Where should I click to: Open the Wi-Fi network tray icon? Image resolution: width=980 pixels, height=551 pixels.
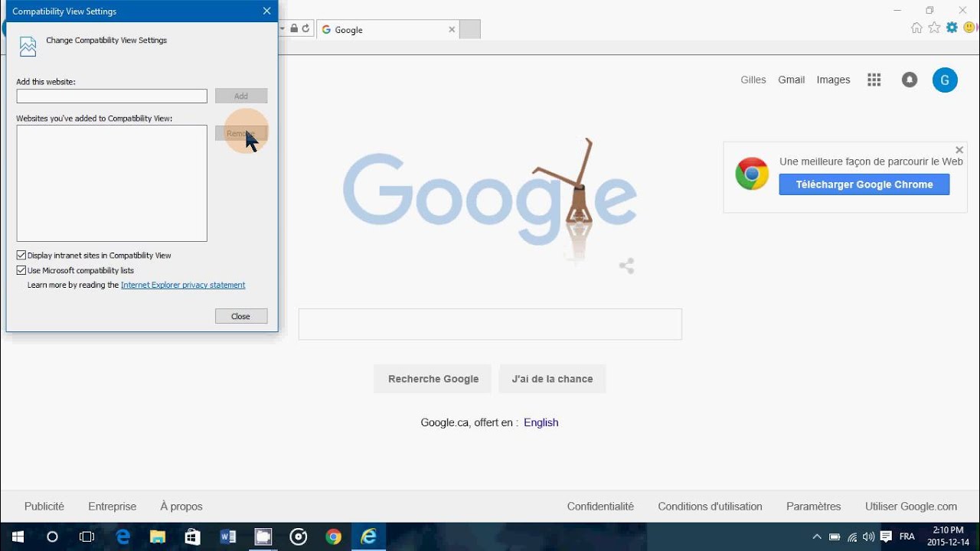point(852,537)
